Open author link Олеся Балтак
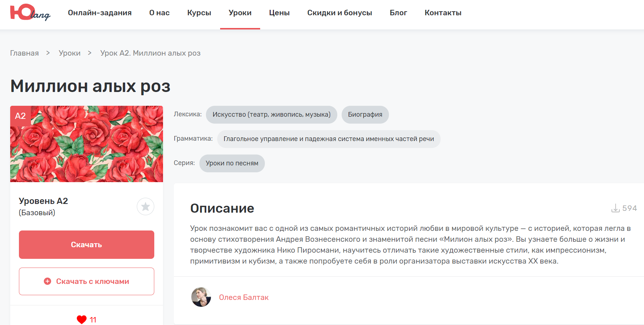This screenshot has width=644, height=325. pos(244,297)
